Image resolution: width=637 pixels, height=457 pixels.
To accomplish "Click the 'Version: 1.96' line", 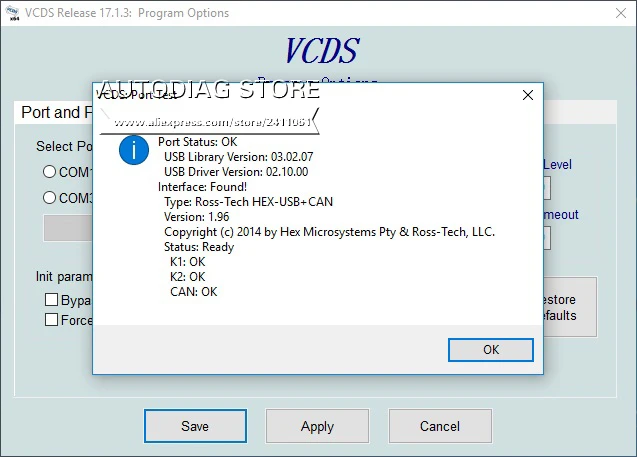I will (x=197, y=217).
